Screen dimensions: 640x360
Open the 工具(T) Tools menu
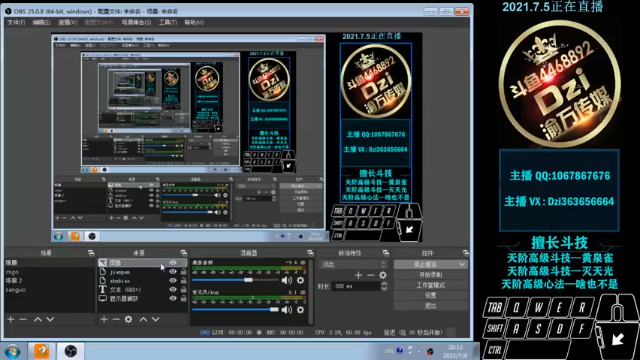[168, 22]
